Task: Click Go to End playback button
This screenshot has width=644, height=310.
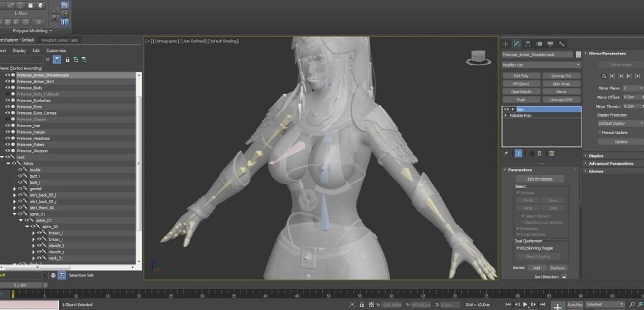Action: pos(542,305)
